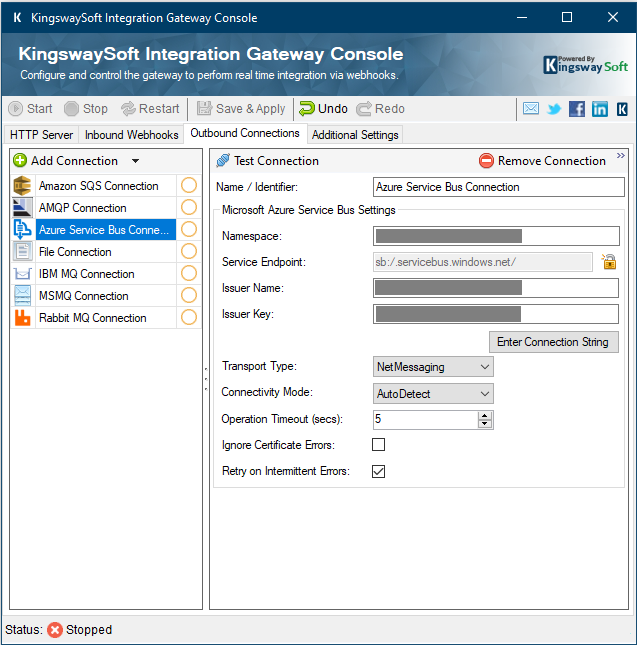Open the email contact icon
This screenshot has width=637, height=645.
click(531, 109)
